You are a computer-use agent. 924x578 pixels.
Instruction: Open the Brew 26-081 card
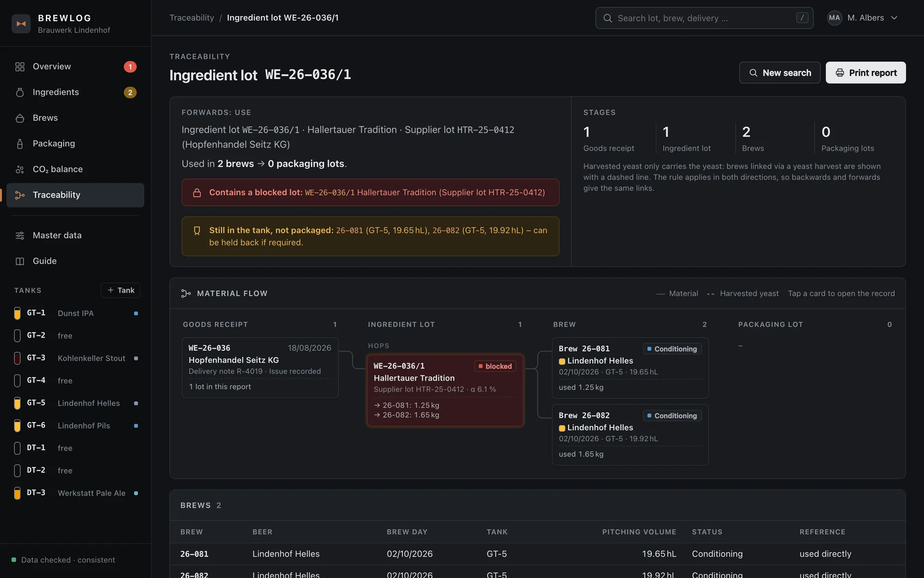pyautogui.click(x=630, y=368)
